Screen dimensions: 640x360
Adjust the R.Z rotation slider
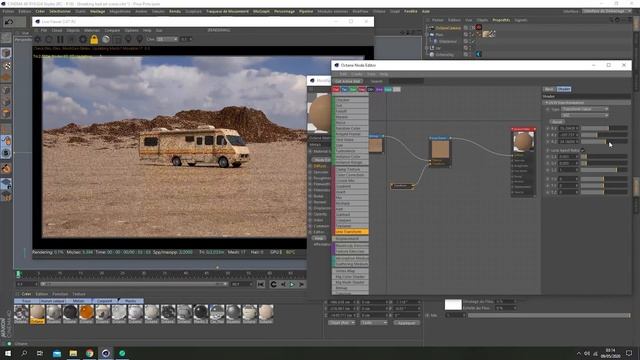click(x=604, y=141)
